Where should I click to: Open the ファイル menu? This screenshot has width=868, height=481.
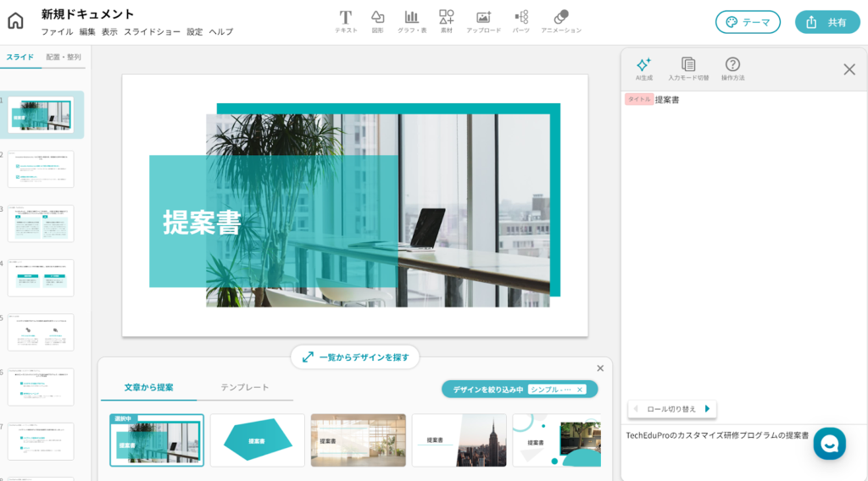[x=57, y=32]
